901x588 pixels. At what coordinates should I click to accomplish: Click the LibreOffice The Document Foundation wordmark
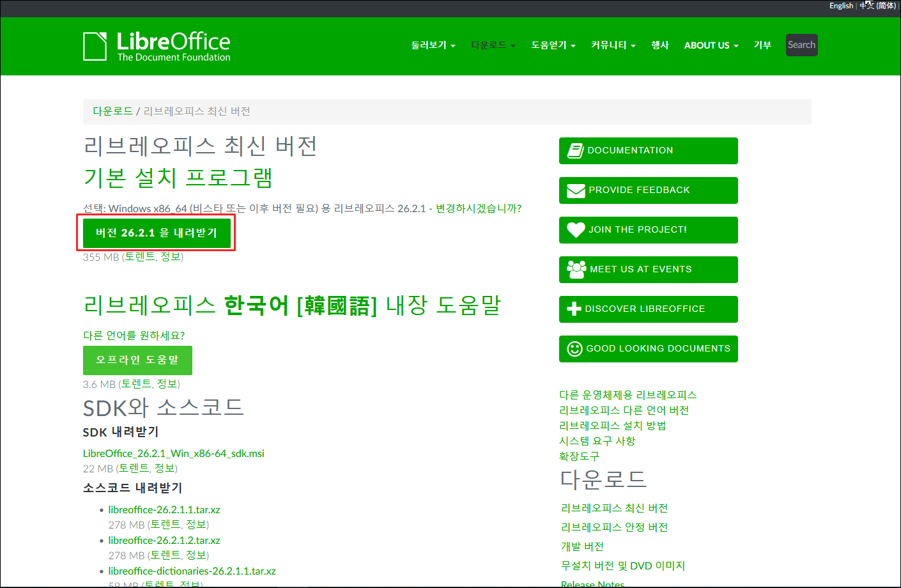pos(173,47)
